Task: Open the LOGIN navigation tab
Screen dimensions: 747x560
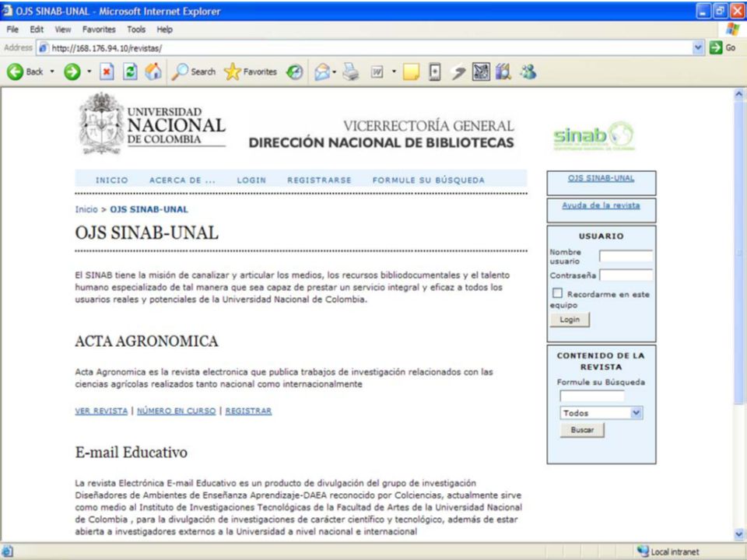Action: coord(251,180)
